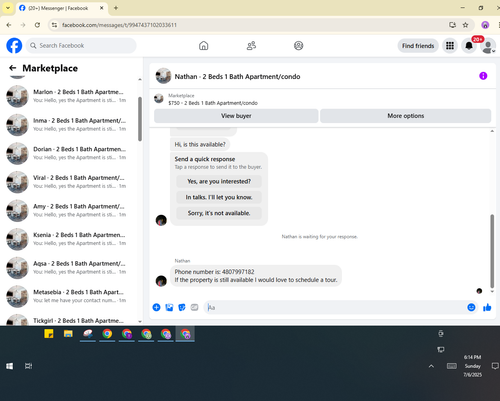This screenshot has width=500, height=401.
Task: Open Dorian's 2 Beds 1 Bath conversation
Action: click(x=69, y=153)
